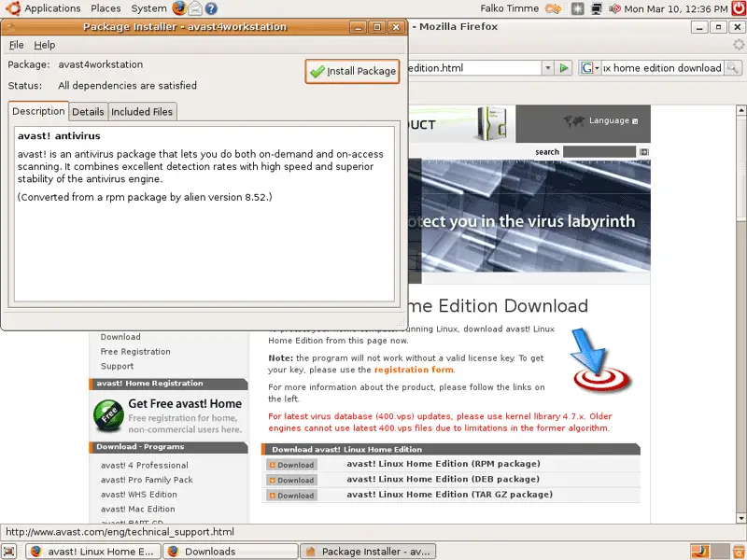
Task: Open the Language selector on avast page
Action: [613, 120]
